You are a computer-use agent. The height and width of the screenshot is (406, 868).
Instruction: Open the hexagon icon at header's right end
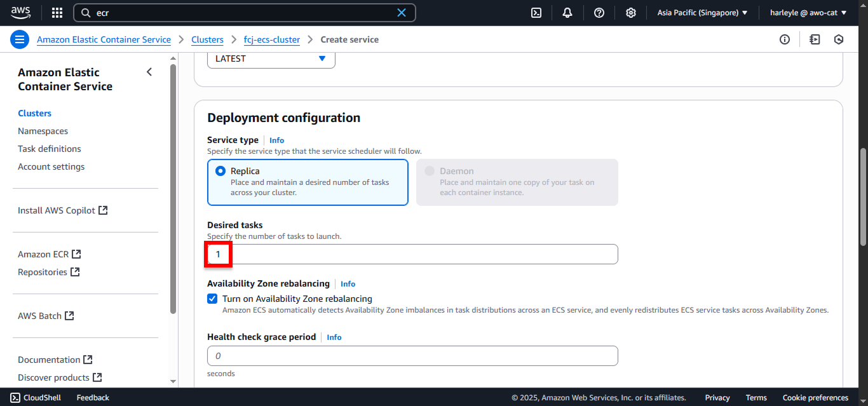point(839,39)
